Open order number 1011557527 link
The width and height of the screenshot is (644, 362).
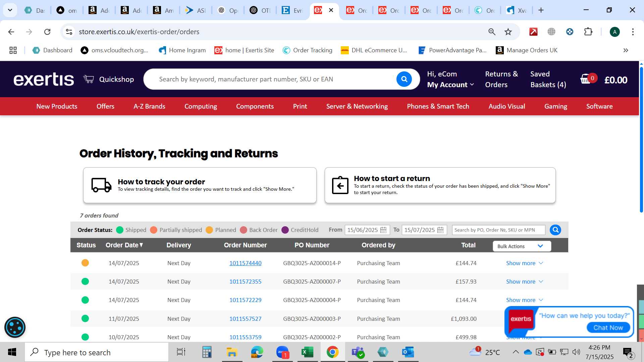click(245, 319)
